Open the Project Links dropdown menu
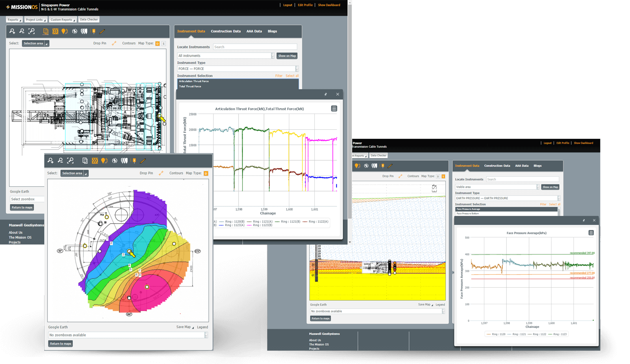 pos(36,20)
